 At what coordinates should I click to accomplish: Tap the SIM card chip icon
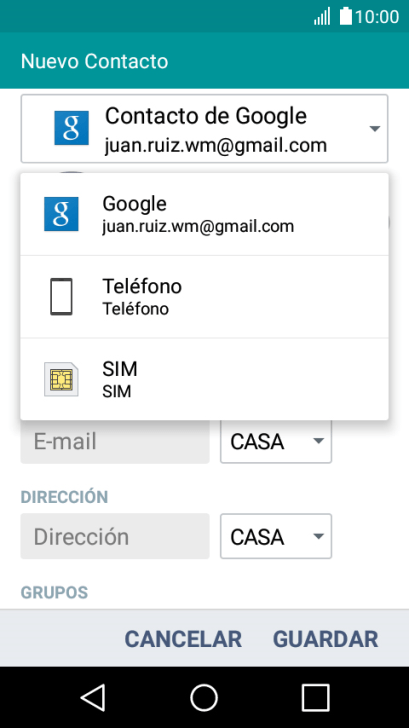tap(61, 379)
